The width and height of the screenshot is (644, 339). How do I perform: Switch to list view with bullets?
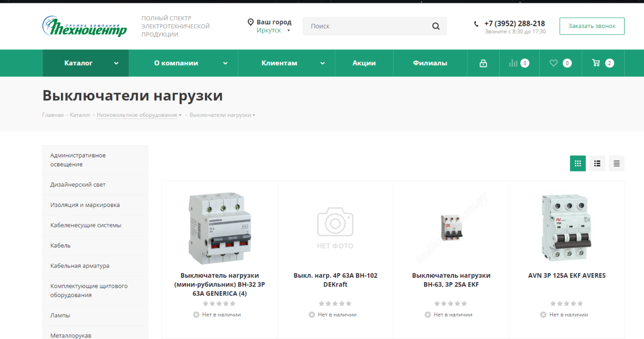coord(597,163)
